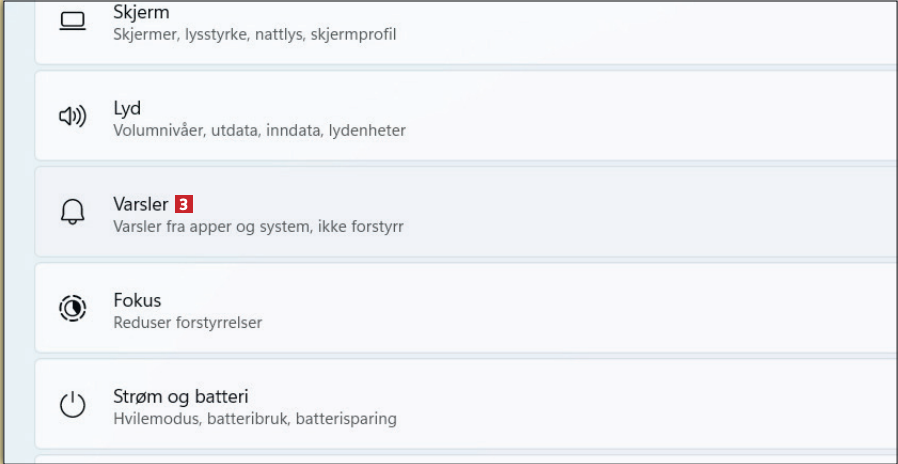The image size is (898, 464).
Task: Open the Skjerm settings title
Action: [141, 13]
